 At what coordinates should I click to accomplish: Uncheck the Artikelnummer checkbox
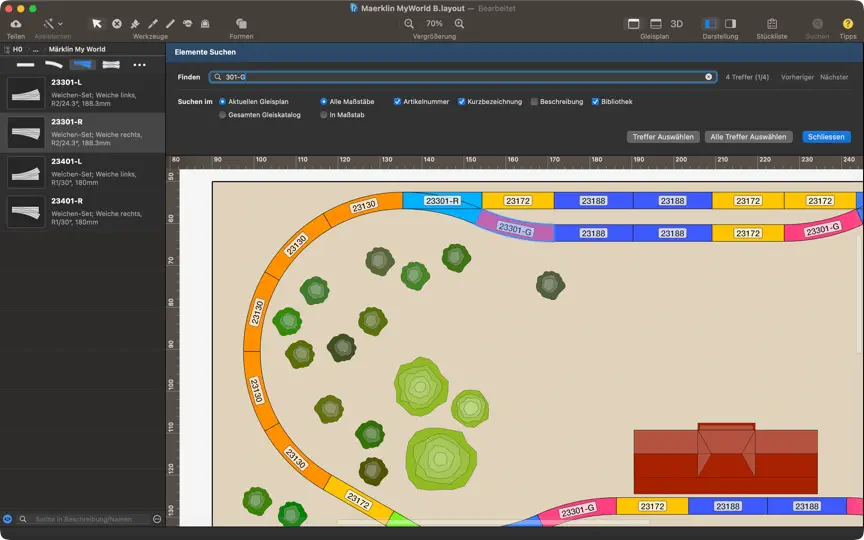click(397, 102)
